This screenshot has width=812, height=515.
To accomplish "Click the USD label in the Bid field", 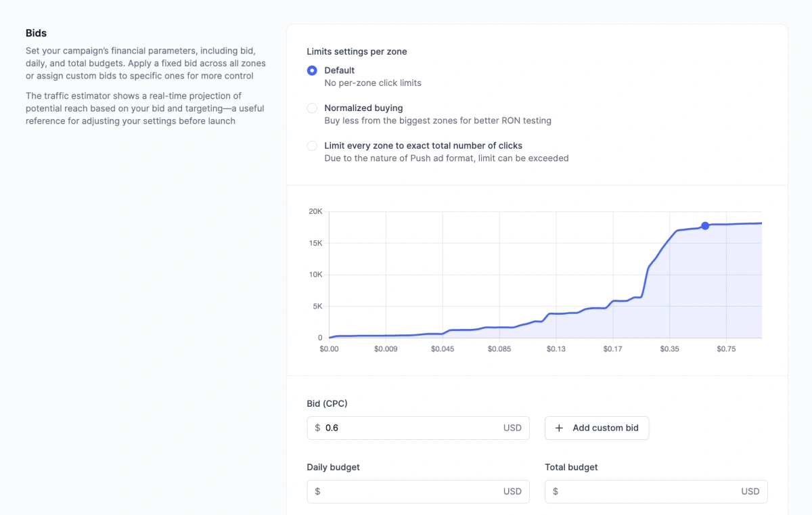I will (512, 428).
